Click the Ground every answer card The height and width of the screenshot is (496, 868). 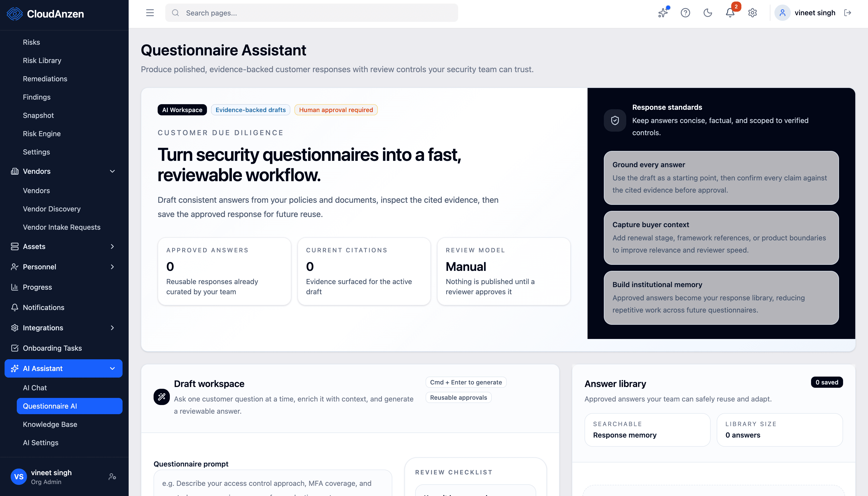pyautogui.click(x=721, y=178)
